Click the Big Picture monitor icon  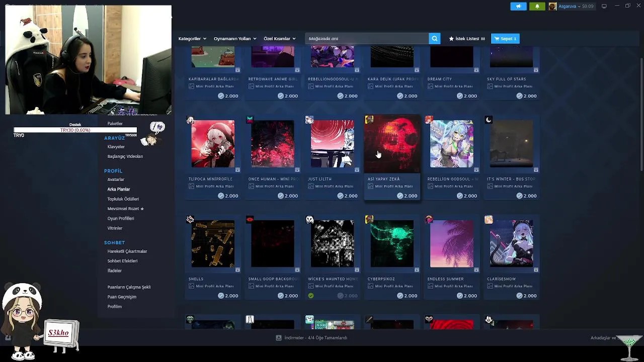point(604,6)
